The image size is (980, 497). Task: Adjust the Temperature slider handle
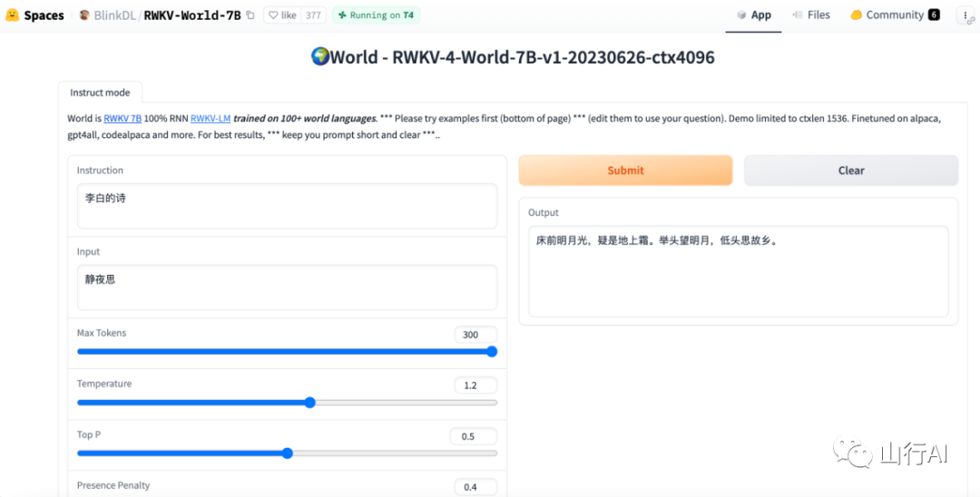pyautogui.click(x=310, y=403)
